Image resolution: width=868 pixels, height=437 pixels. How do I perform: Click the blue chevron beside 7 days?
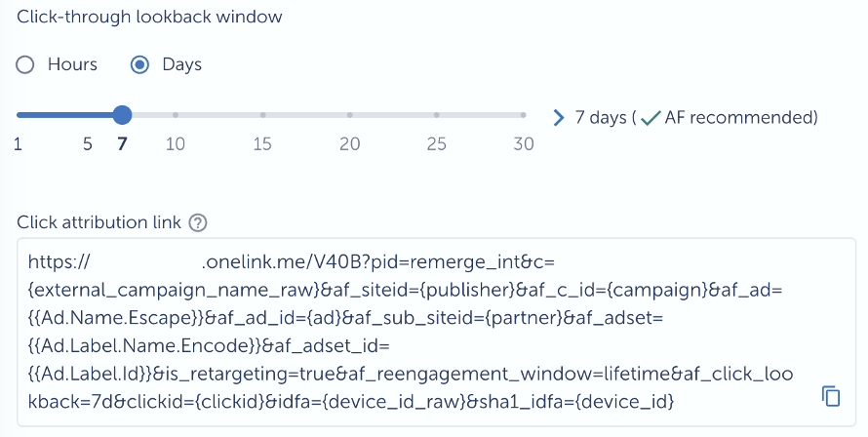[559, 117]
